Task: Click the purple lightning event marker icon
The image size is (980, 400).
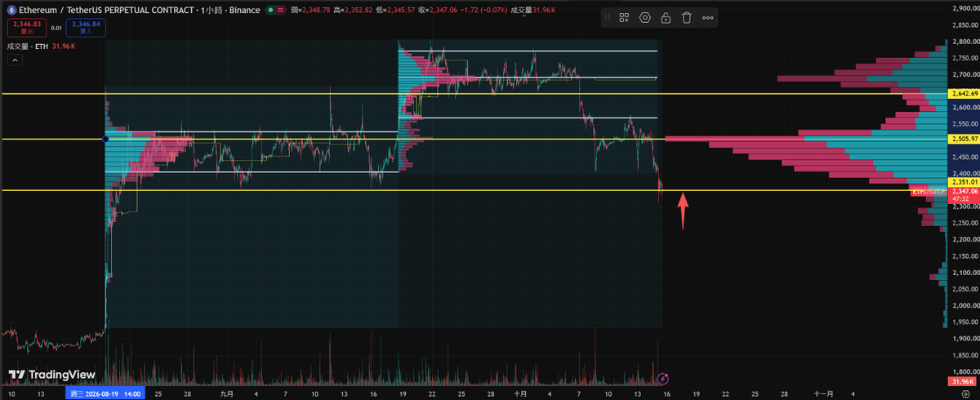Action: tap(663, 378)
